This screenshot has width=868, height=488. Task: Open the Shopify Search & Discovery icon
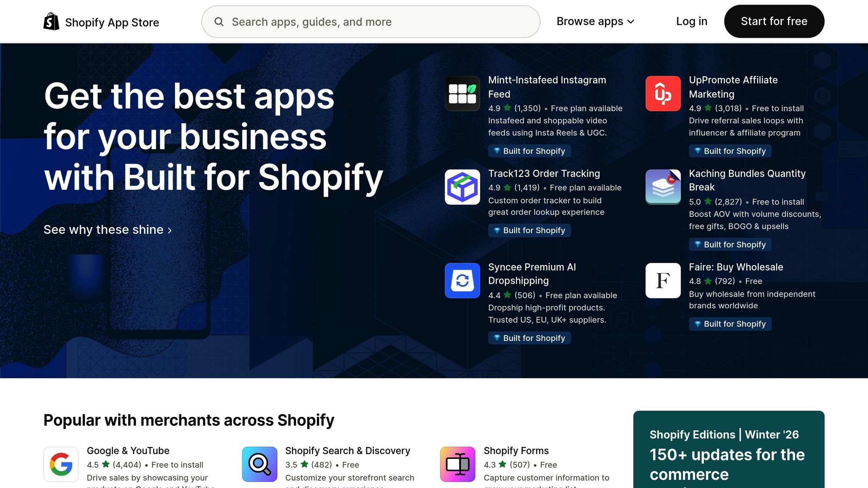pos(259,464)
